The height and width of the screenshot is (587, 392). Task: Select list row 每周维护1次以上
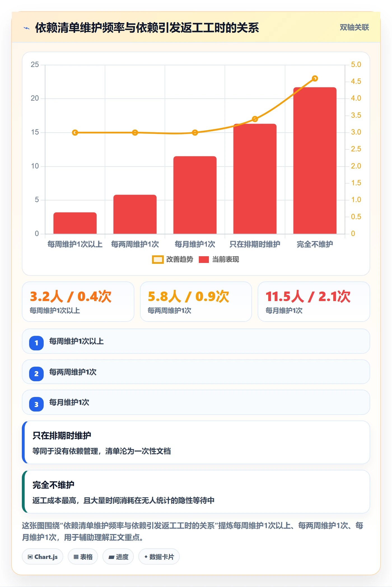click(x=196, y=341)
